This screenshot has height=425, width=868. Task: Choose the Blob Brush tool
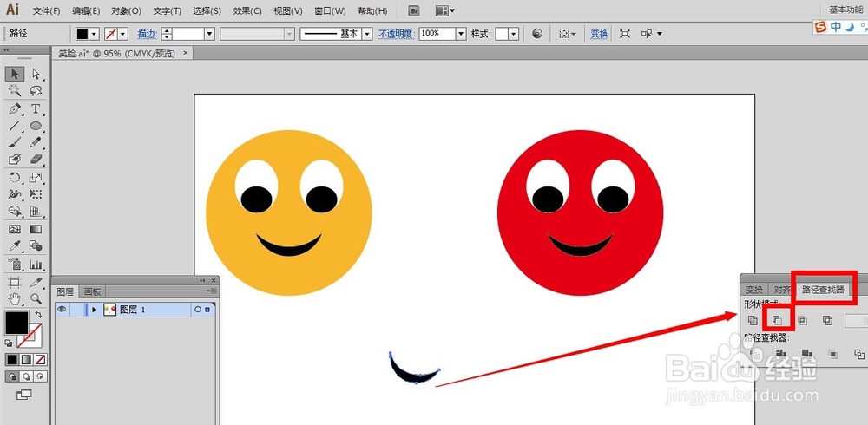(x=15, y=160)
